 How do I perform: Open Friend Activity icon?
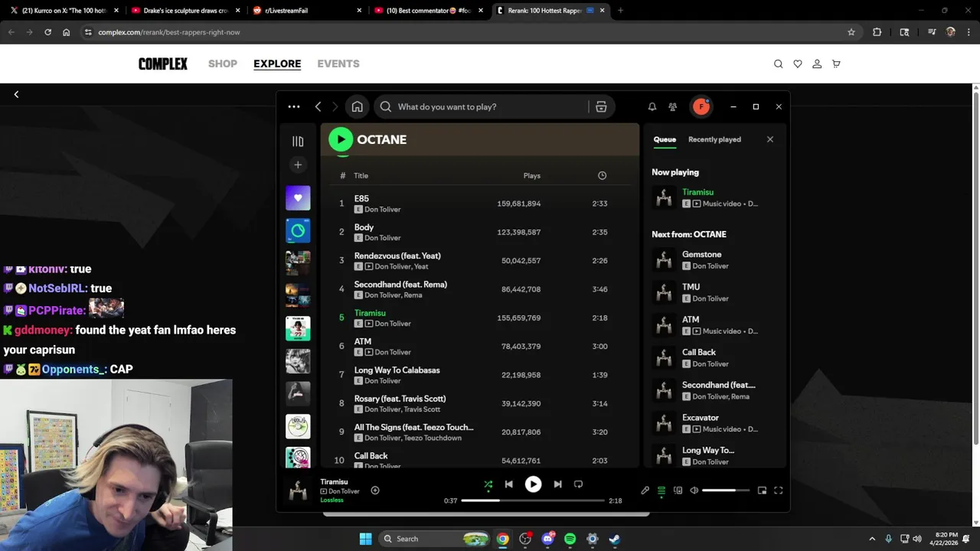tap(672, 107)
